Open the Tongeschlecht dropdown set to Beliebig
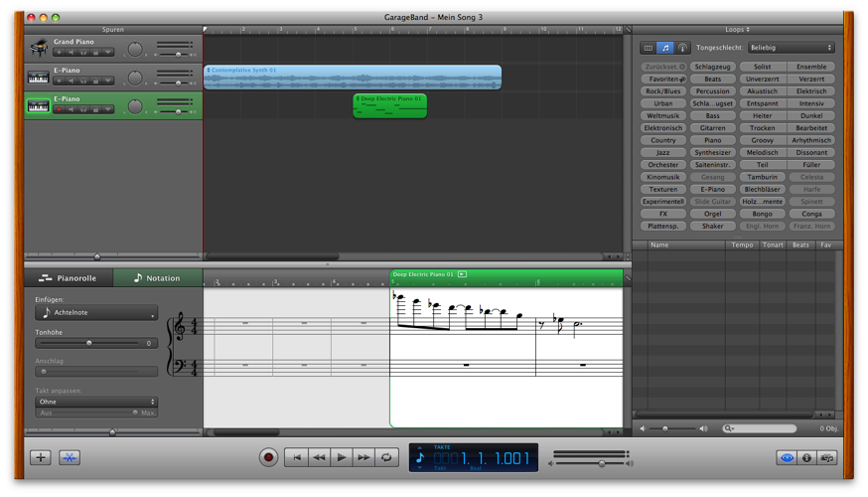 (x=791, y=48)
